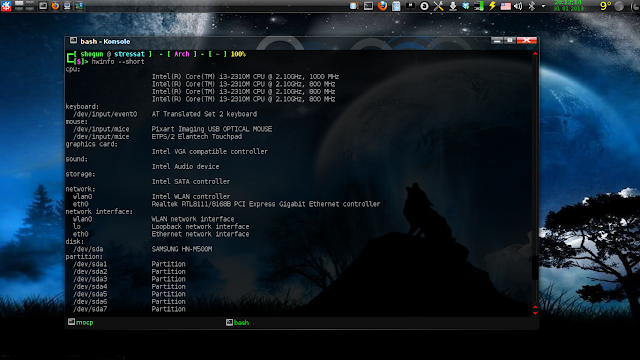Click 'SAMSUNG HN-M500M' disk text
Screen dimensions: 640x360
click(x=182, y=249)
